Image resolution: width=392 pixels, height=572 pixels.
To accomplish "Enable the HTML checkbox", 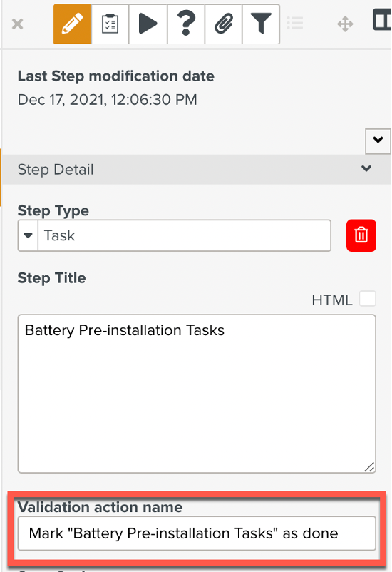I will (x=367, y=299).
